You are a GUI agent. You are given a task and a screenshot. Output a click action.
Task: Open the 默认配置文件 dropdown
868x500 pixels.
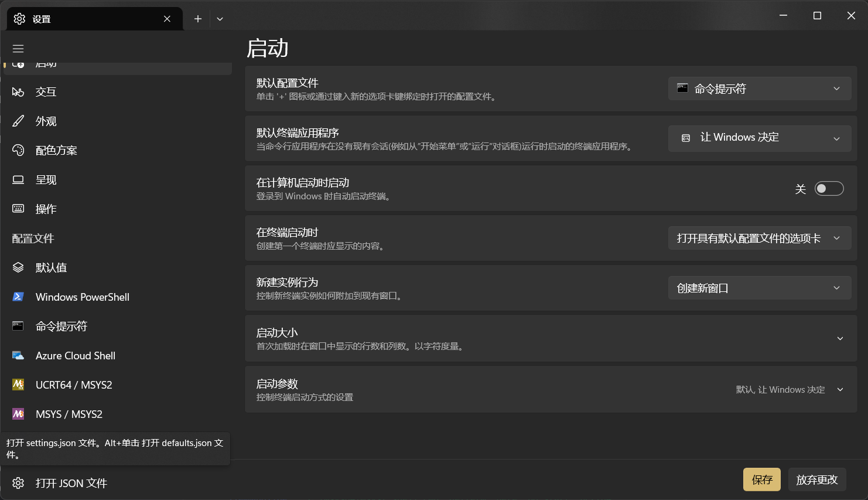759,89
